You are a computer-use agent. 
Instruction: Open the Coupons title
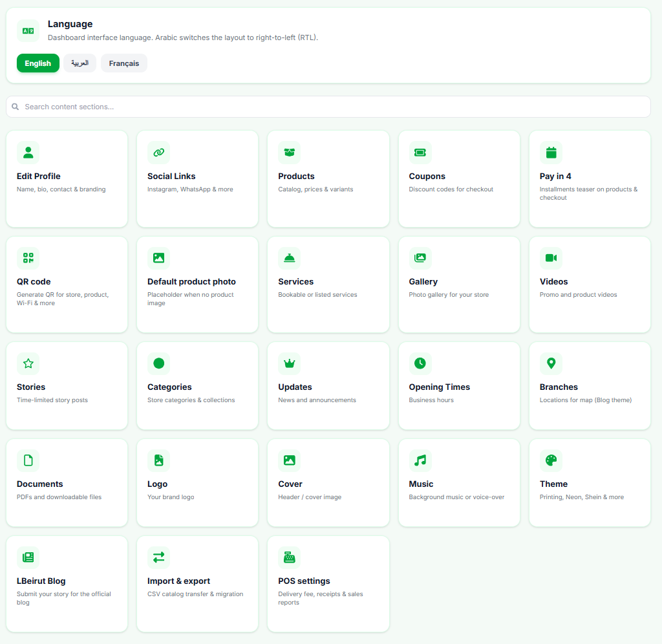tap(427, 176)
